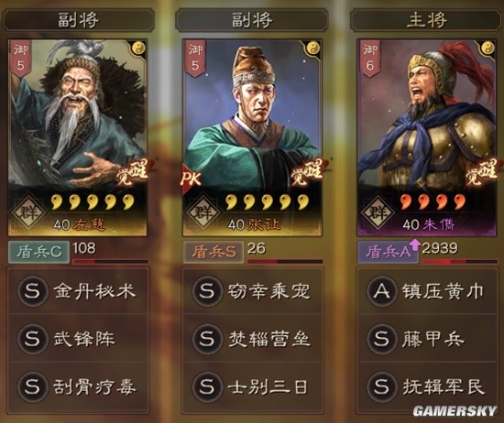
Task: Click the yin-yang icon on 张让's card
Action: (x=313, y=49)
